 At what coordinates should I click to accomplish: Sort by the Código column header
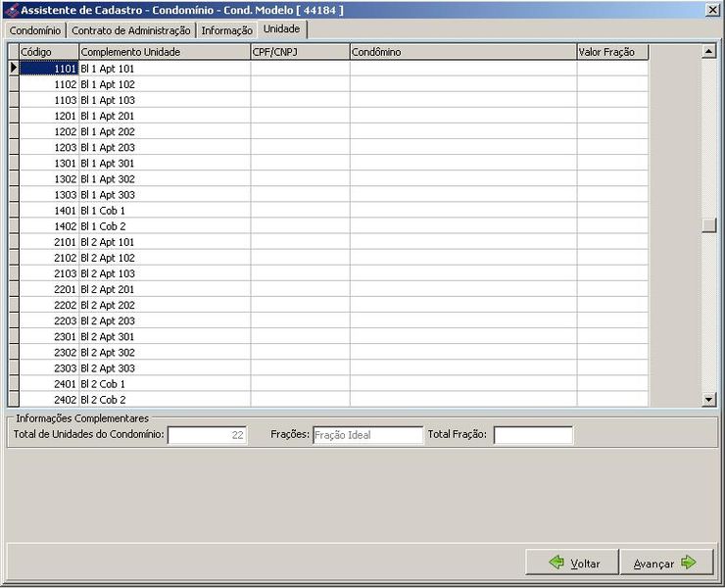[49, 52]
